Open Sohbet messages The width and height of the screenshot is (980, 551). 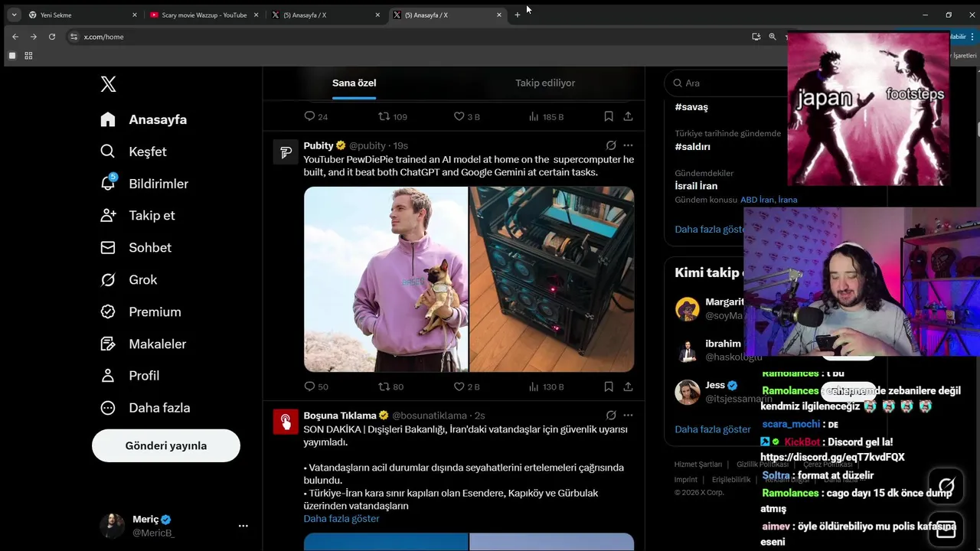[x=136, y=247]
